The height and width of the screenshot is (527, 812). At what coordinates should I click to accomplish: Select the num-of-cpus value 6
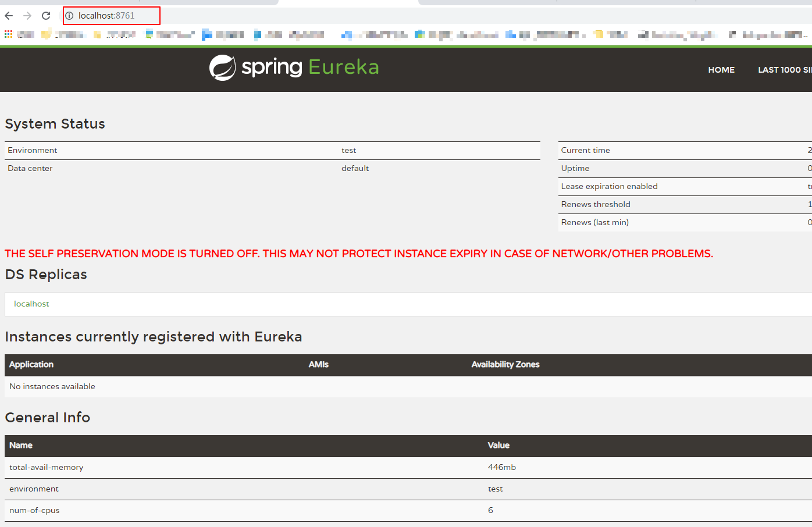click(x=490, y=510)
